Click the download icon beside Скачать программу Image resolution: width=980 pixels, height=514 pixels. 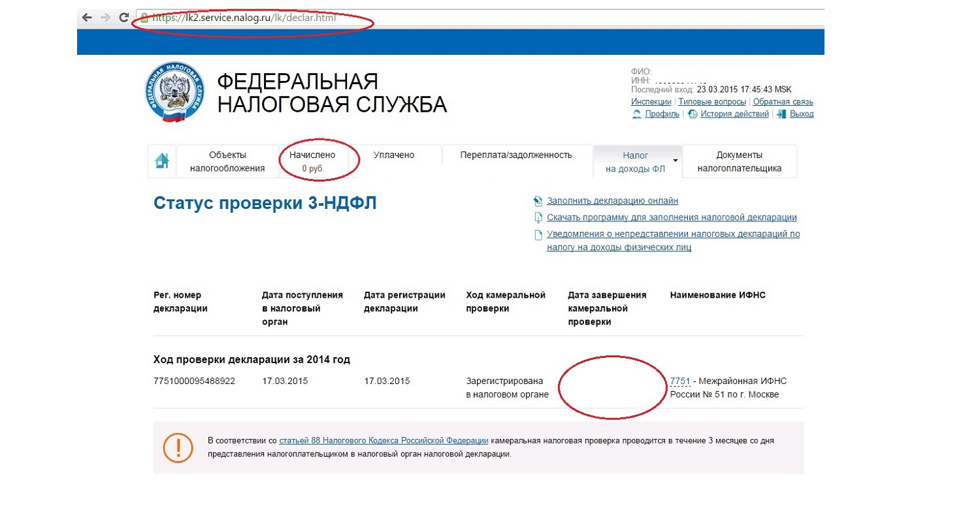(538, 217)
